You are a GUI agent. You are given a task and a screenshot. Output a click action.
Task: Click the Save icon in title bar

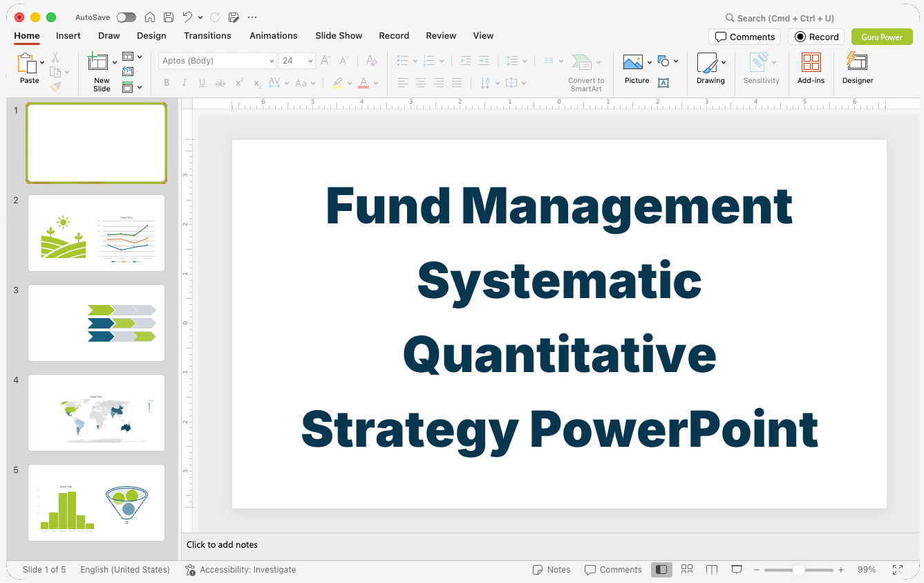169,17
